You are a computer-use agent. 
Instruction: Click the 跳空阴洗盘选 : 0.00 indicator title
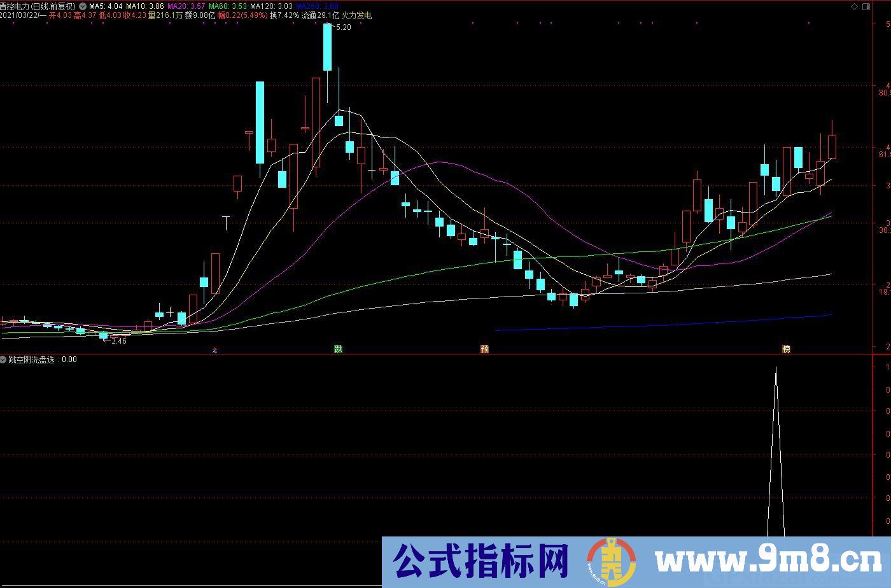(x=43, y=360)
